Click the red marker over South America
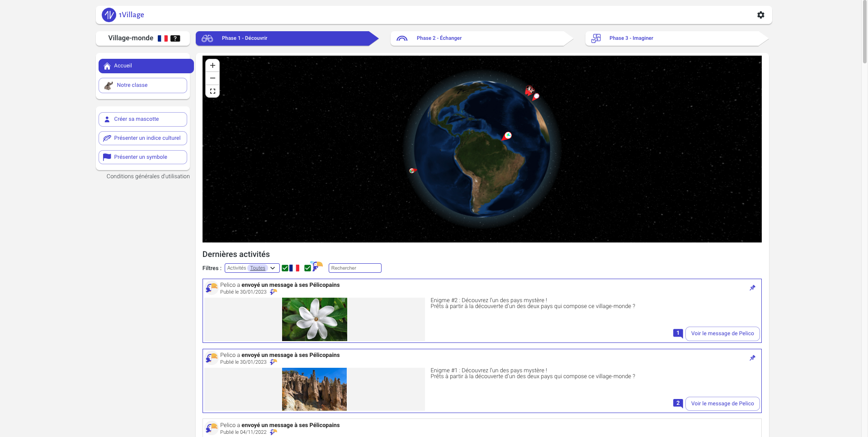The image size is (868, 437). 507,136
